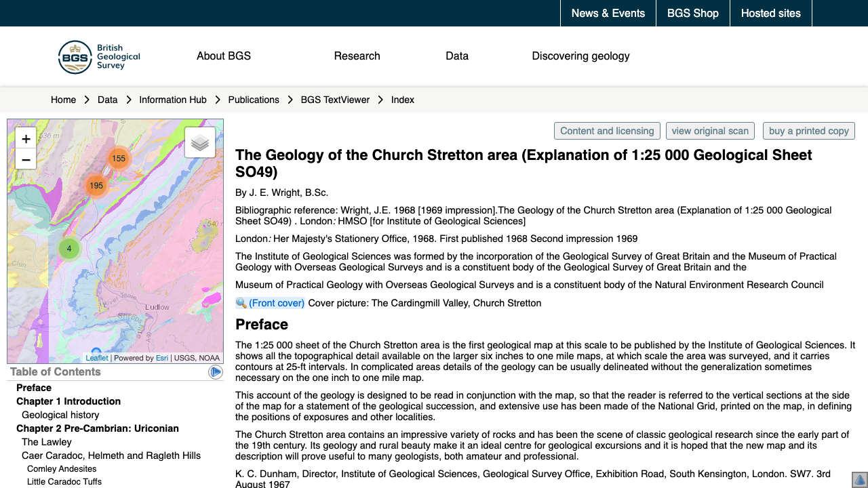868x488 pixels.
Task: Expand the Data navigation menu
Action: (457, 56)
